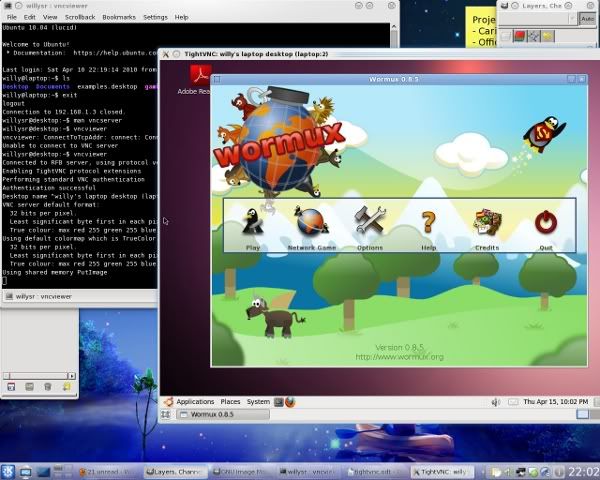The height and width of the screenshot is (480, 600).
Task: Open Wormux Help question mark
Action: tap(429, 227)
